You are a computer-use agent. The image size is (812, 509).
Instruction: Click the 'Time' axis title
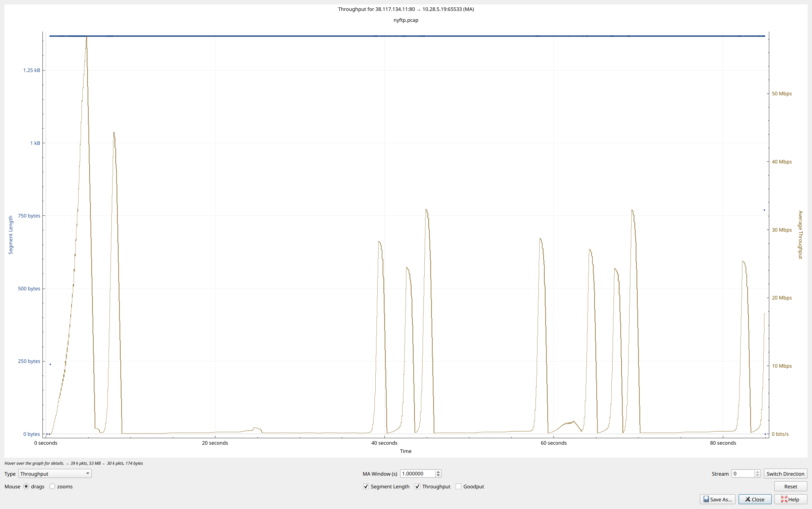(x=406, y=451)
